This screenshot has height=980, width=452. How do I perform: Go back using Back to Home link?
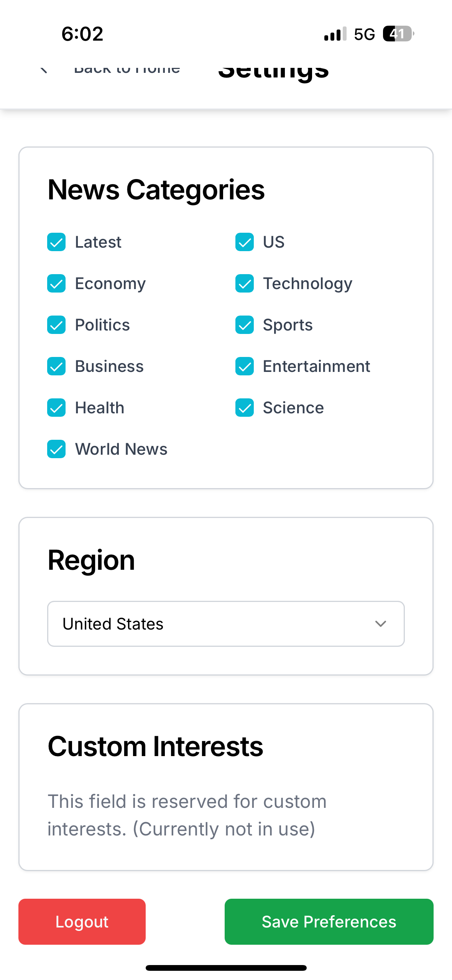(x=127, y=69)
